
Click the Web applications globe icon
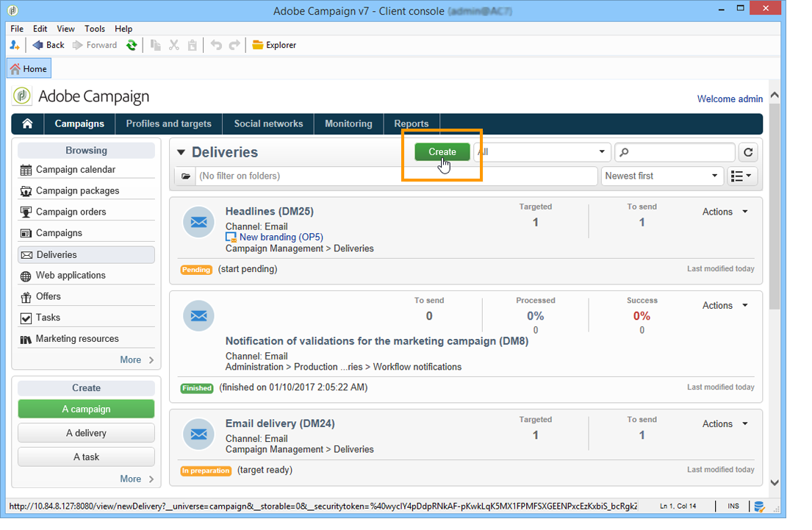click(x=26, y=276)
